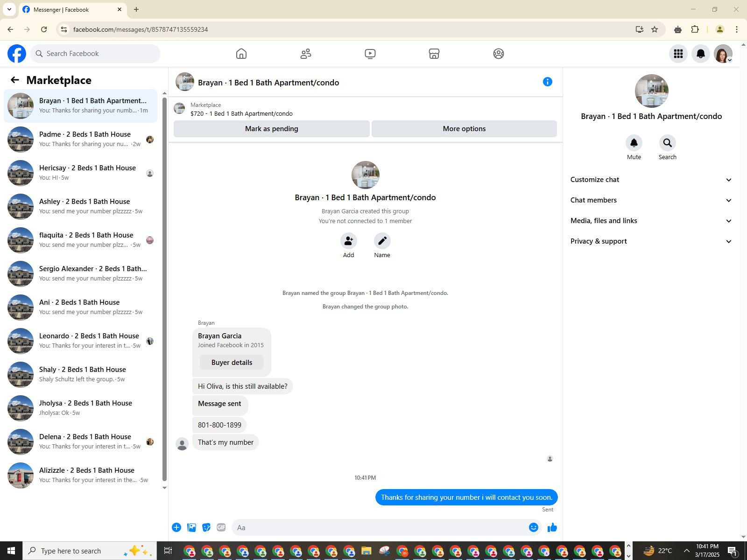Image resolution: width=747 pixels, height=560 pixels.
Task: Open Buyer details for Brayan Garcia
Action: [232, 363]
